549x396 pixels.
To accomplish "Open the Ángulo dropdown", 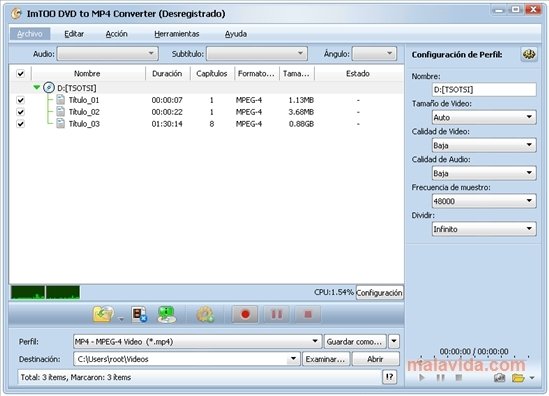I will [x=374, y=54].
